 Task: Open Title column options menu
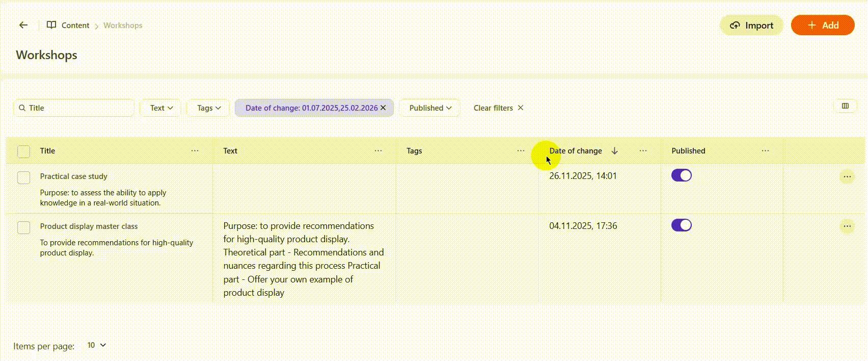tap(195, 151)
